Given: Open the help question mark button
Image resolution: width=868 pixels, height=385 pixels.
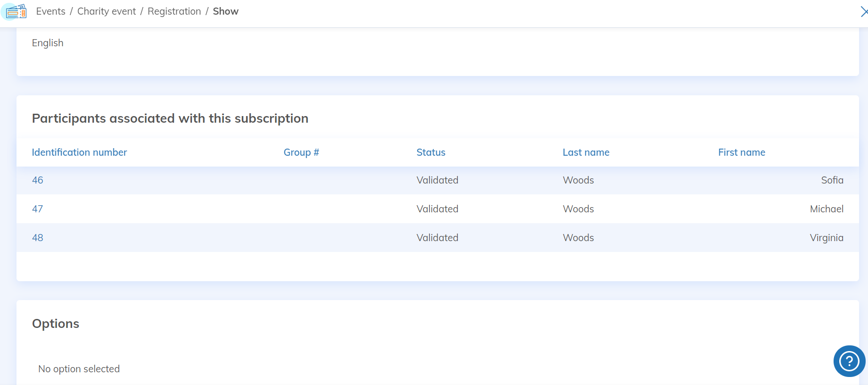Looking at the screenshot, I should (849, 361).
